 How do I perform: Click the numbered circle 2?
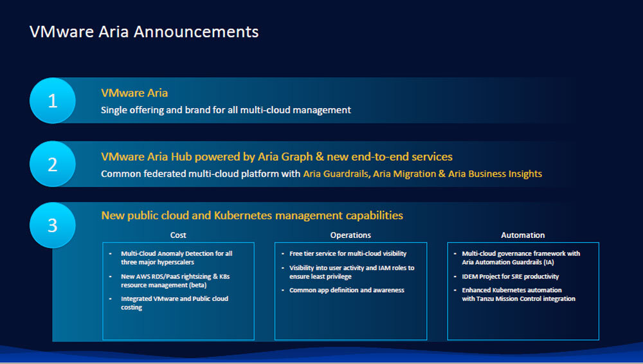pyautogui.click(x=53, y=164)
